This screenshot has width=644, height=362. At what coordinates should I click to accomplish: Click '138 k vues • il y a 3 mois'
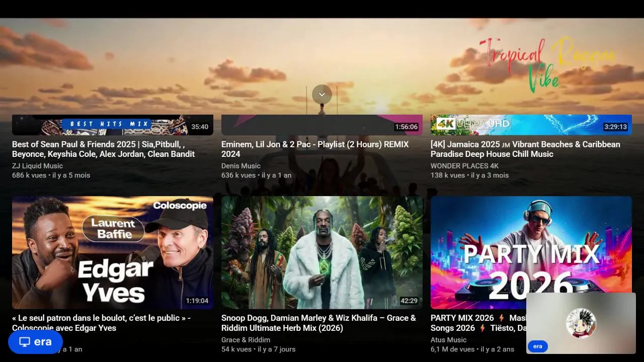pyautogui.click(x=469, y=175)
